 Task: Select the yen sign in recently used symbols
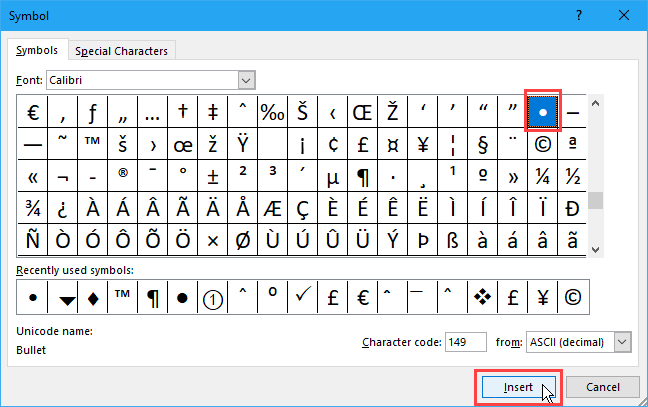pos(543,297)
